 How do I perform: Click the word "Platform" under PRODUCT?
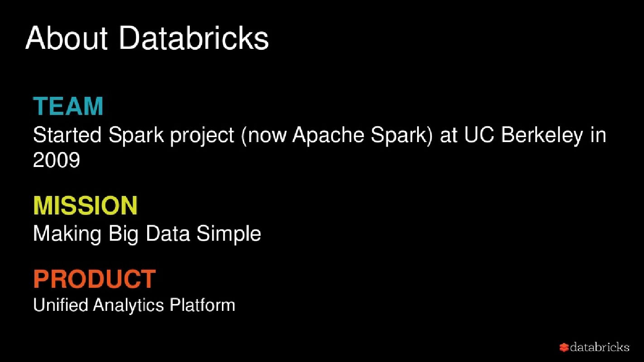202,305
